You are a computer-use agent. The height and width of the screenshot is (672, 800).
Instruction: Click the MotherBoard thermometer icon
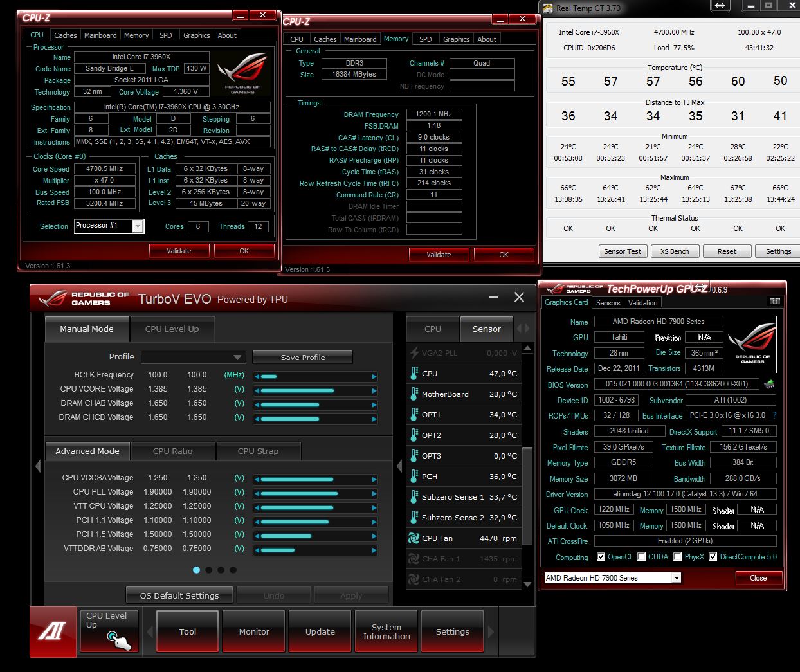[414, 394]
